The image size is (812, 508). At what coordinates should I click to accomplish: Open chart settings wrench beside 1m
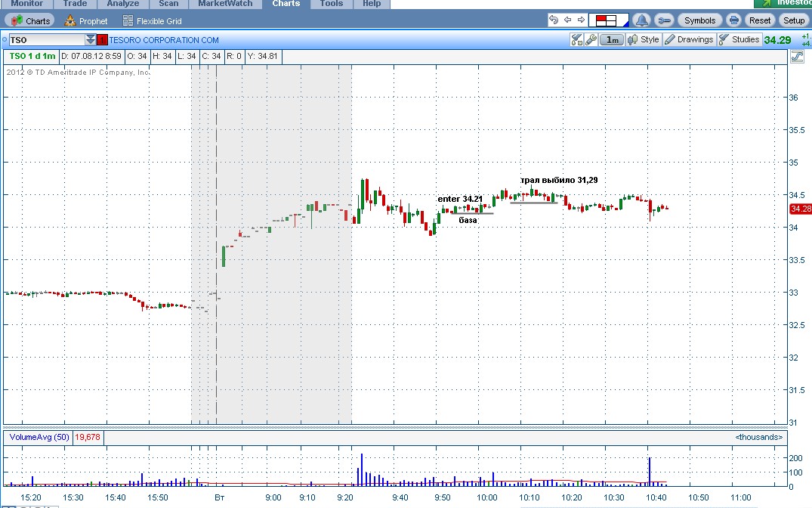pyautogui.click(x=591, y=40)
